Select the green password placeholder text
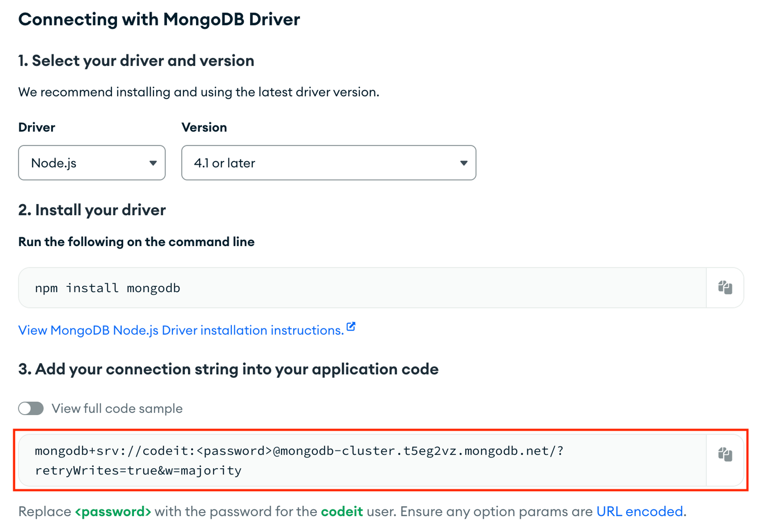This screenshot has height=532, width=762. click(x=113, y=512)
